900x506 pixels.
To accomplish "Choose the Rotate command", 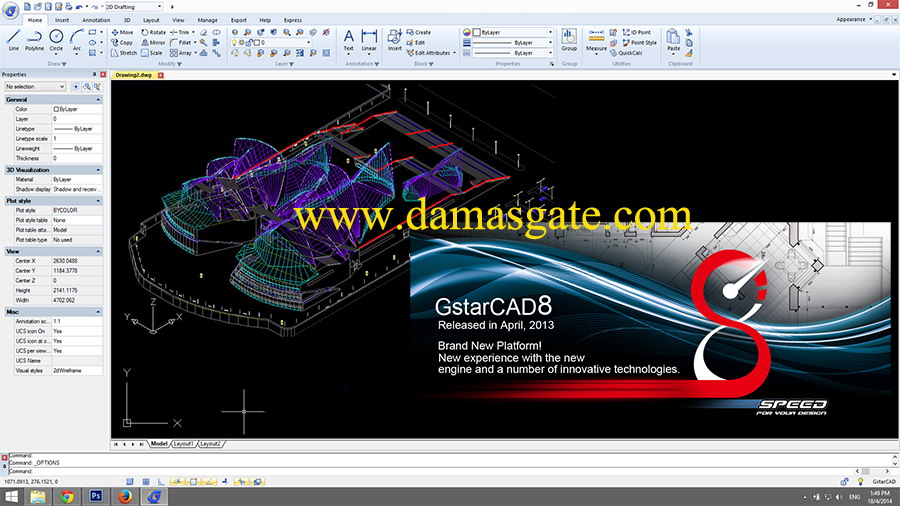I will coord(153,33).
